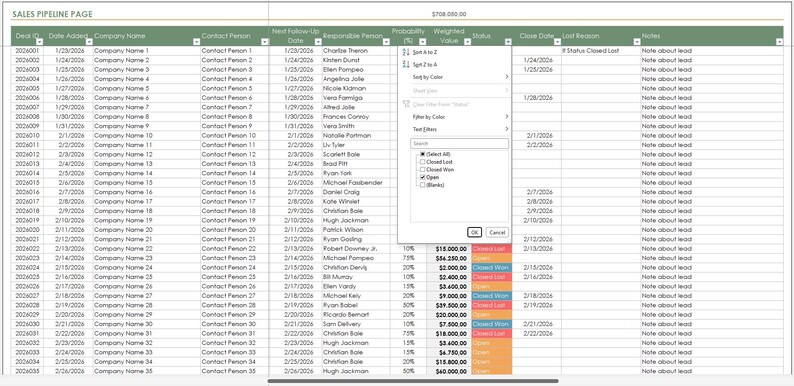
Task: Open the Date Added filter dropdown
Action: (x=89, y=42)
